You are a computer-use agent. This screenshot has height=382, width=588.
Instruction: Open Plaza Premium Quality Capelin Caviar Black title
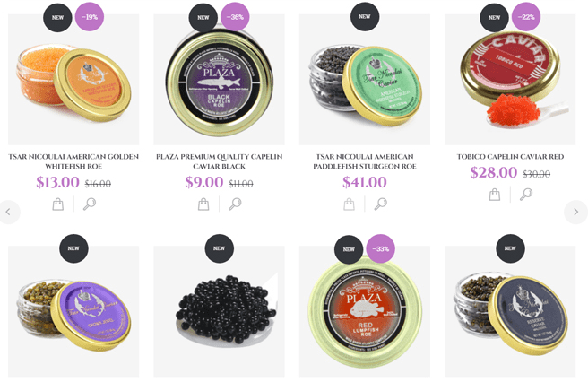click(219, 161)
